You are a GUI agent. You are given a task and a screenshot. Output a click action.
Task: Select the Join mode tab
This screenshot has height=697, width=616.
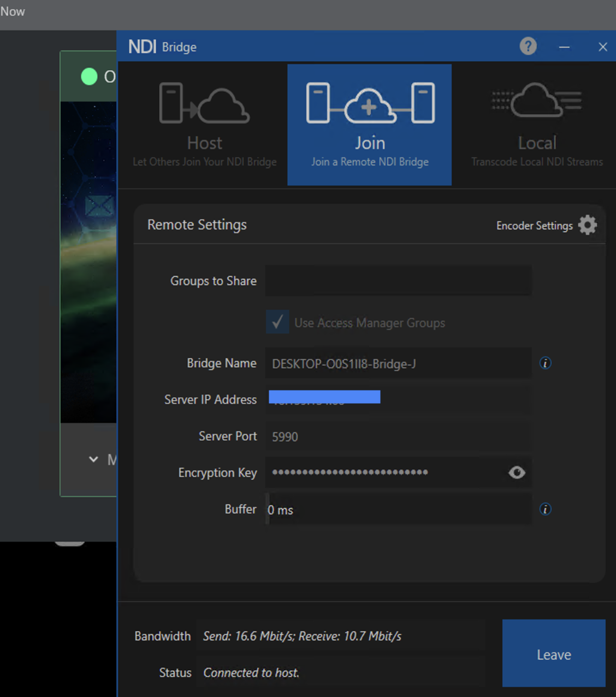click(x=370, y=125)
